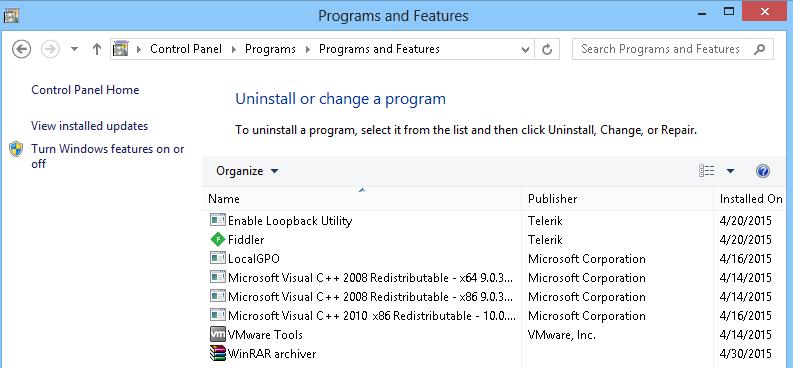Click 4/14/2015 date in VMware Tools row
The image size is (793, 368).
(x=746, y=335)
